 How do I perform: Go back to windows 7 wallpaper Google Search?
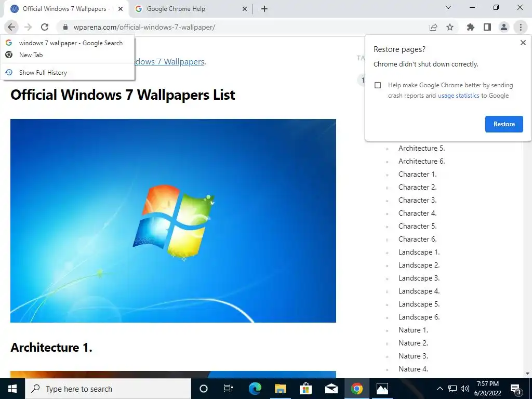pos(67,43)
